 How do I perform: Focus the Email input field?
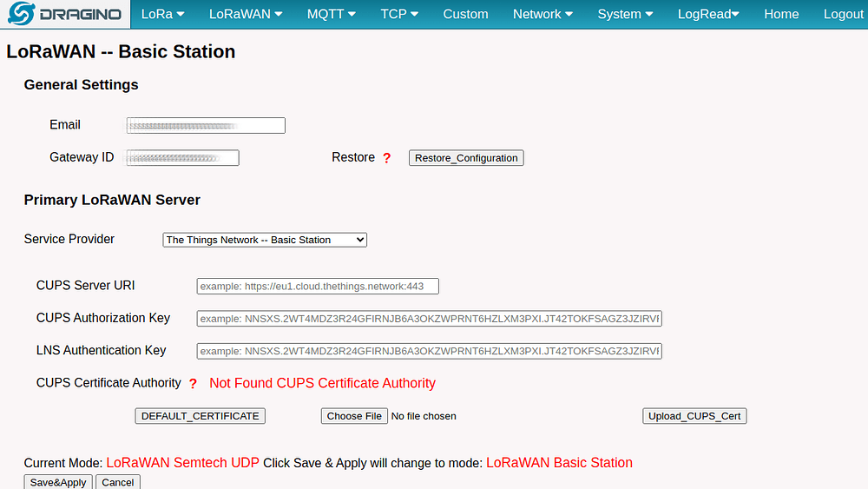click(206, 125)
